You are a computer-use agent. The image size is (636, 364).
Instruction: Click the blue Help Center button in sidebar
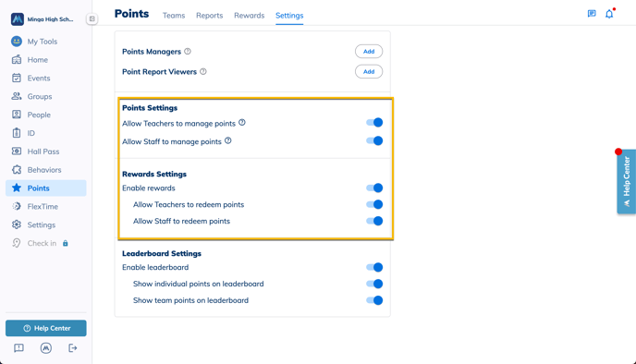pos(46,328)
